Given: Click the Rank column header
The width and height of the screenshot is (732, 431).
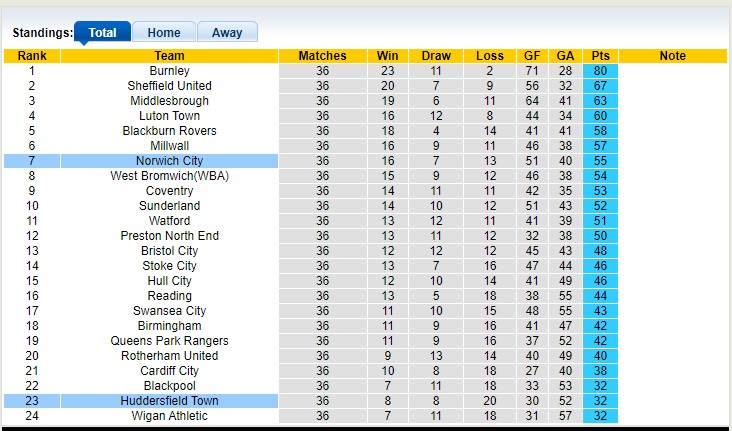Looking at the screenshot, I should (32, 56).
